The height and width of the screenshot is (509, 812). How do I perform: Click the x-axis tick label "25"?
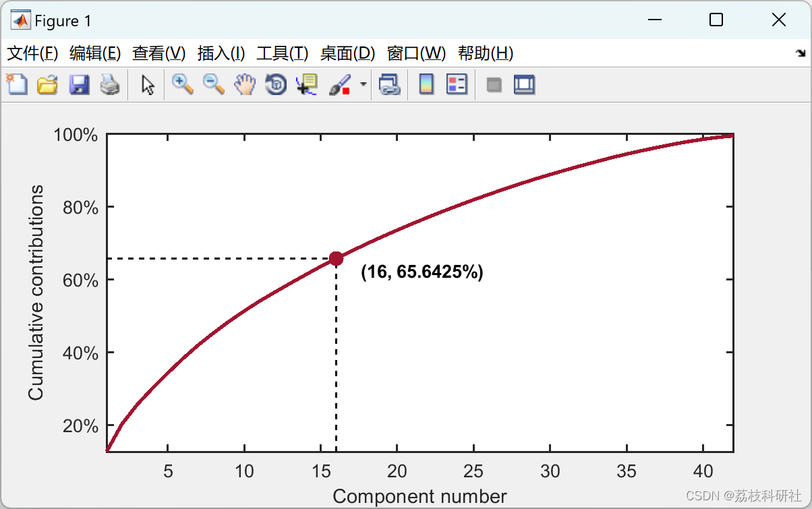click(x=473, y=471)
